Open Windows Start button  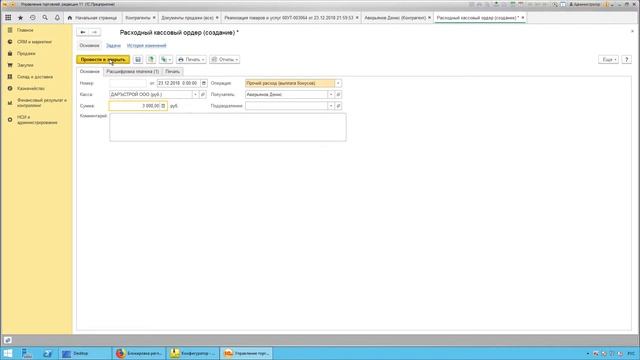(x=8, y=353)
